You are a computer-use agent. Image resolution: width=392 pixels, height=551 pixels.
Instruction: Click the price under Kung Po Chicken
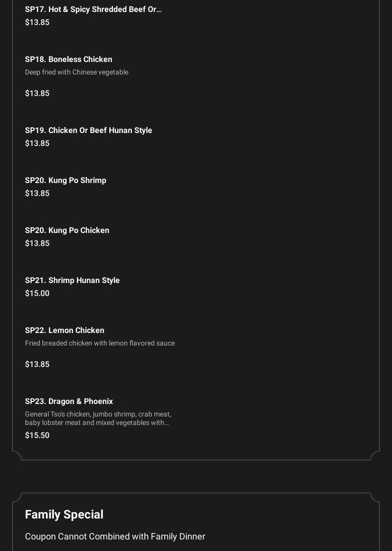coord(37,243)
